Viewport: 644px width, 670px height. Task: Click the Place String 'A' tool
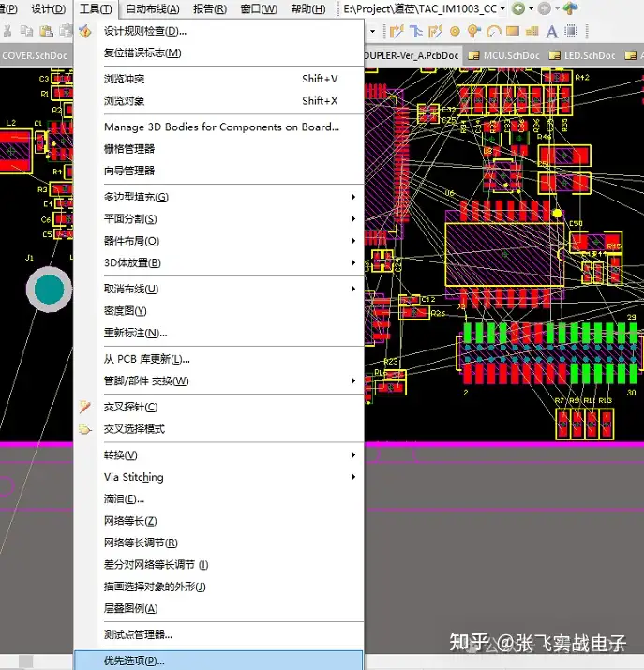pyautogui.click(x=551, y=31)
